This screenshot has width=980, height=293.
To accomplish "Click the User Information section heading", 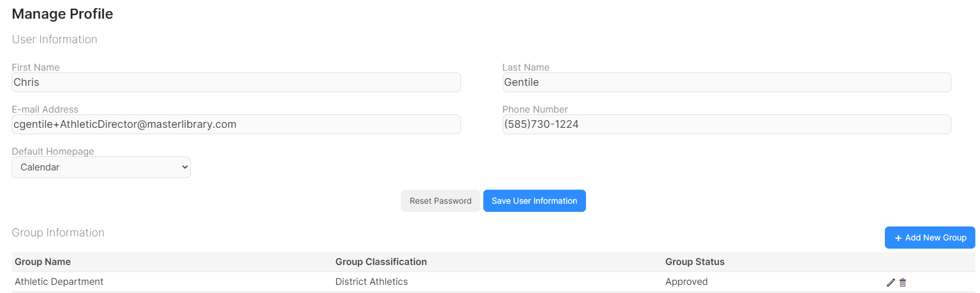I will 55,40.
